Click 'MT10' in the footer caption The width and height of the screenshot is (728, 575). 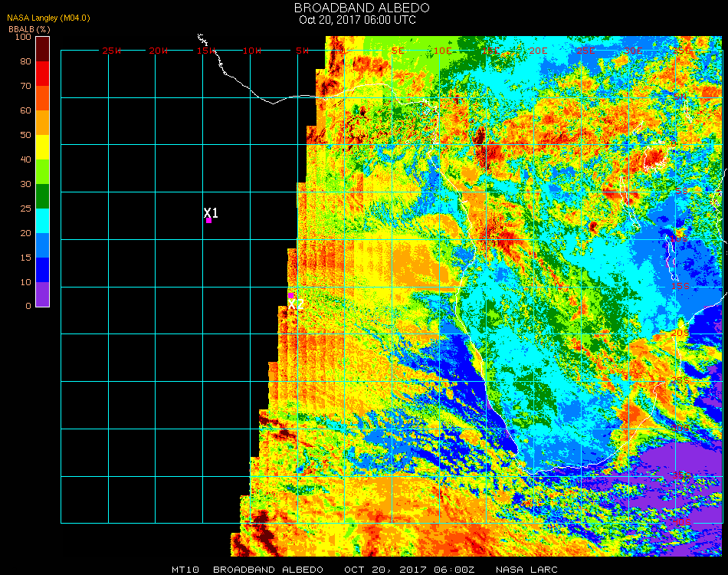[185, 570]
